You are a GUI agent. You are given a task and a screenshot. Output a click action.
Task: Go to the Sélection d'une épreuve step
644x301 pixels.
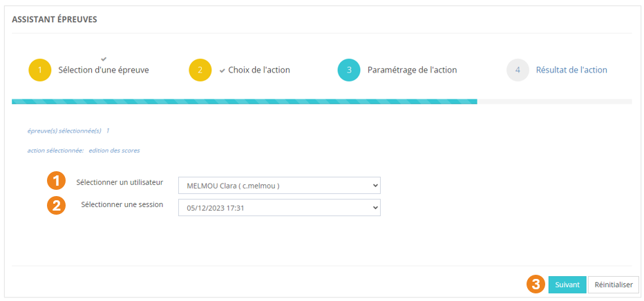[104, 70]
